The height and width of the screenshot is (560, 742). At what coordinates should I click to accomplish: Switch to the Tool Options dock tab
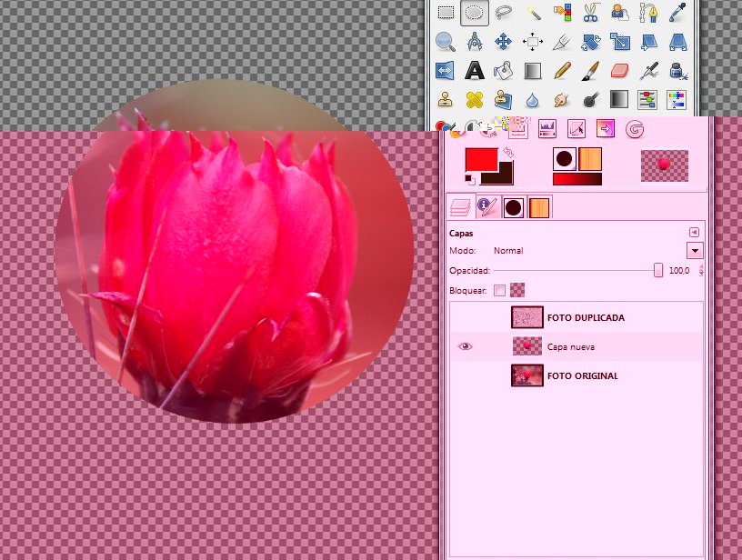click(x=487, y=207)
